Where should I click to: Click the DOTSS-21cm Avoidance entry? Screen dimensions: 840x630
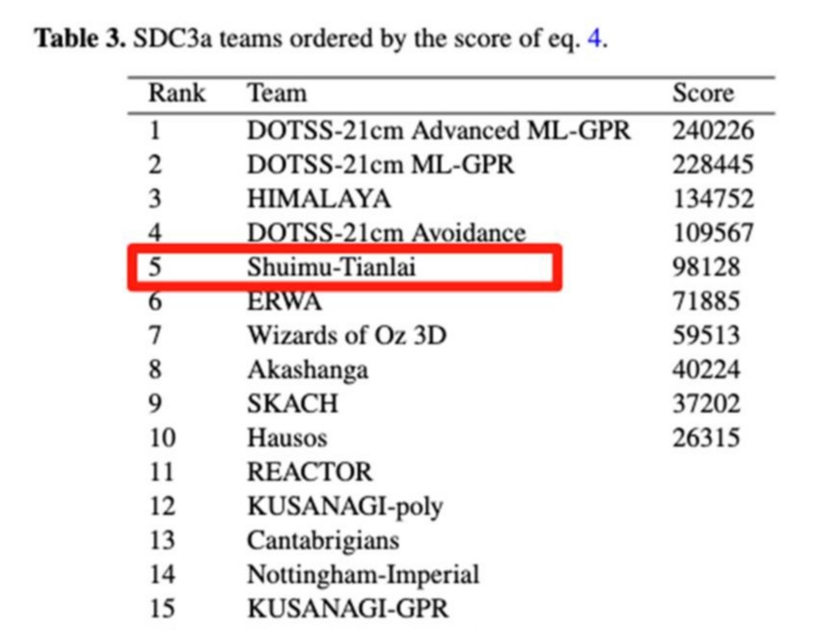[387, 233]
